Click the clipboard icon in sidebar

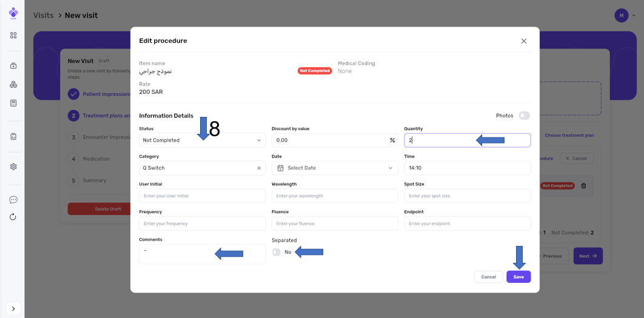pyautogui.click(x=13, y=137)
